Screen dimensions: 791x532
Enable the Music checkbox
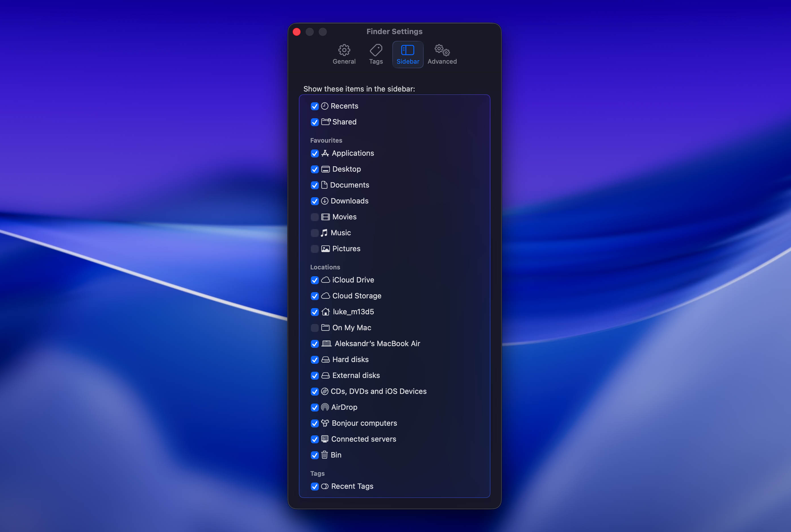point(315,233)
